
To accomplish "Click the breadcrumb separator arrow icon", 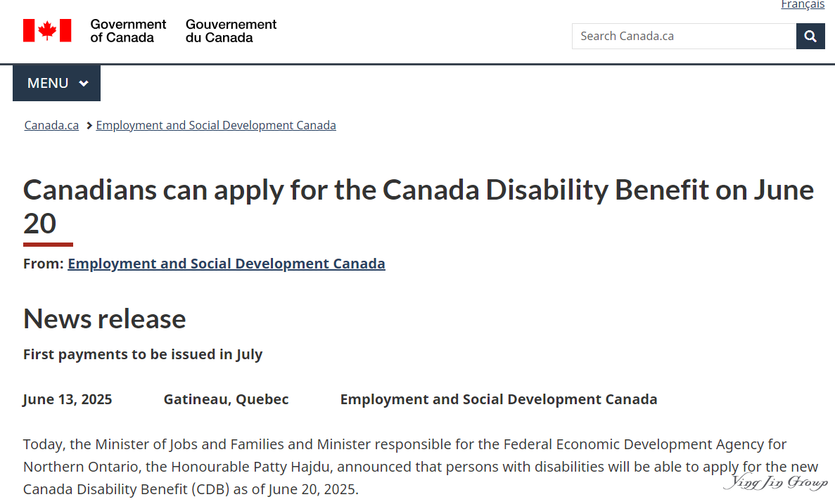I will click(89, 126).
